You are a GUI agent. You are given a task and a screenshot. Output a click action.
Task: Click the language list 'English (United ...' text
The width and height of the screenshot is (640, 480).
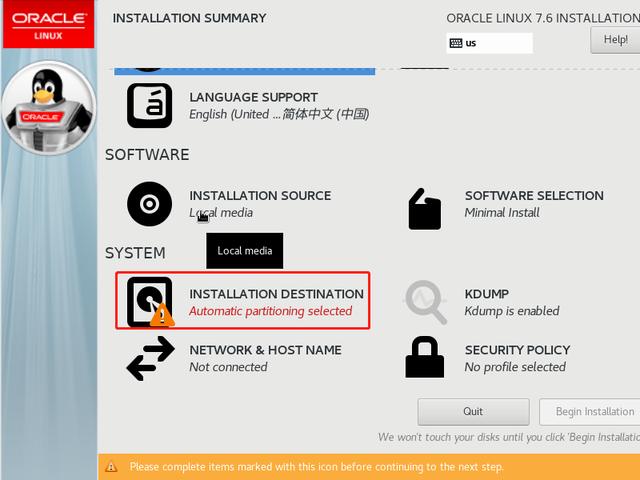click(x=279, y=114)
